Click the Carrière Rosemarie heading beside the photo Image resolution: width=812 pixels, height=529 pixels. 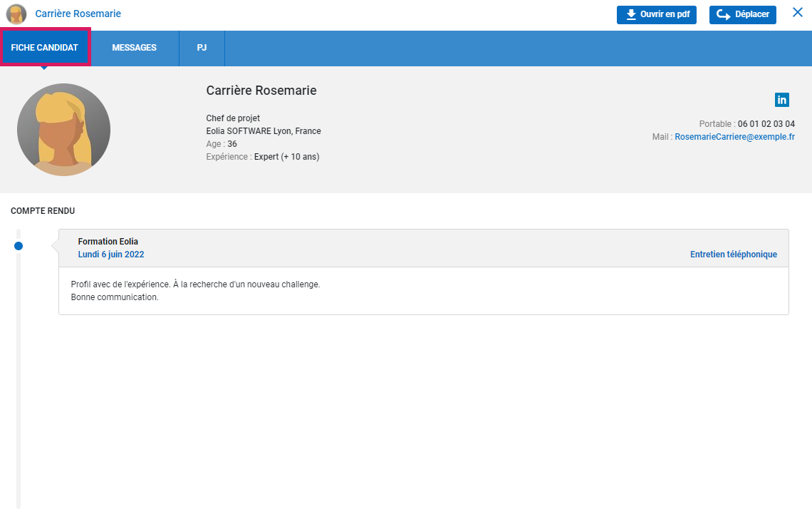click(x=261, y=91)
